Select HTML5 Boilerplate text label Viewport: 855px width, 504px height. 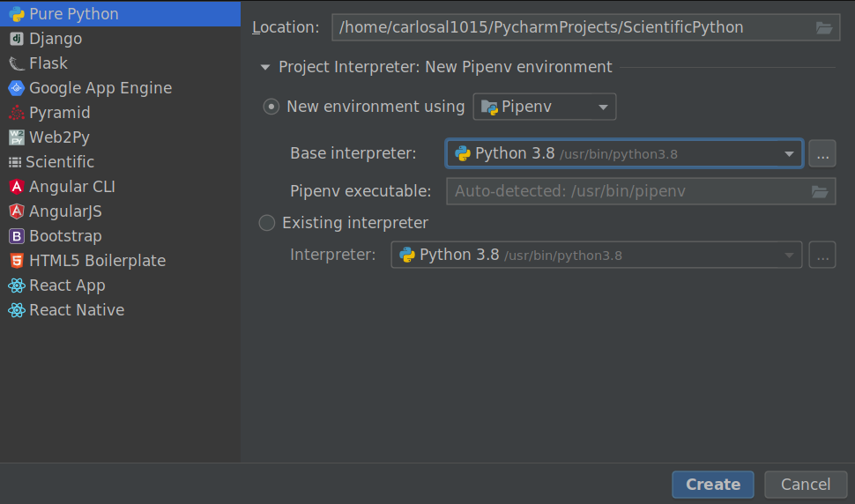98,261
